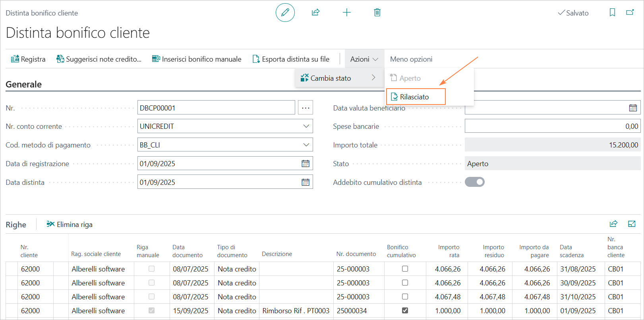
Task: Open page in new window icon
Action: (630, 13)
